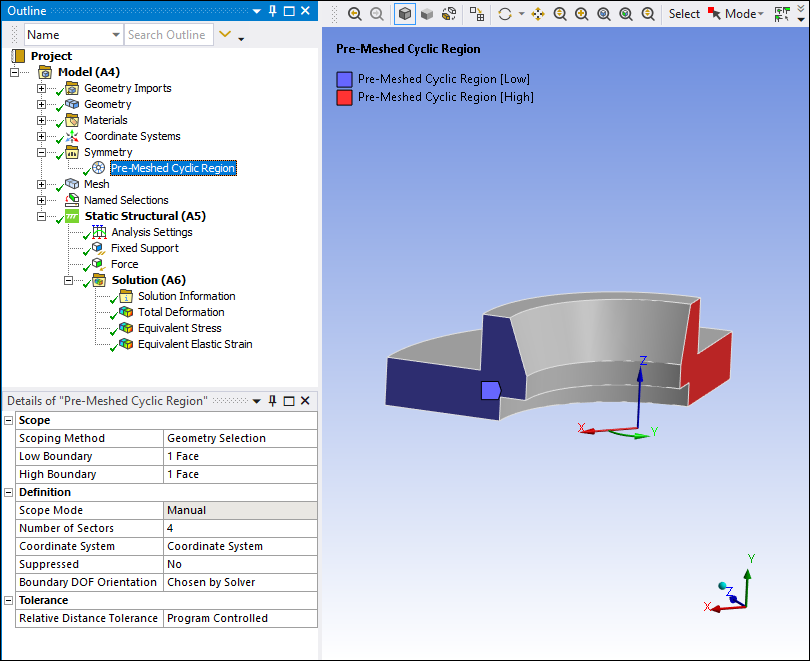This screenshot has height=661, width=810.
Task: Collapse the Symmetry tree node
Action: (42, 152)
